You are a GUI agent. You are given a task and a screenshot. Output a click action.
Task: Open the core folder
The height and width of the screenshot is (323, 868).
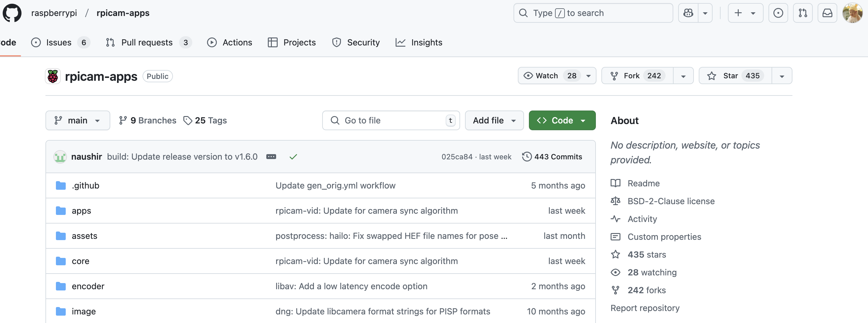tap(80, 261)
